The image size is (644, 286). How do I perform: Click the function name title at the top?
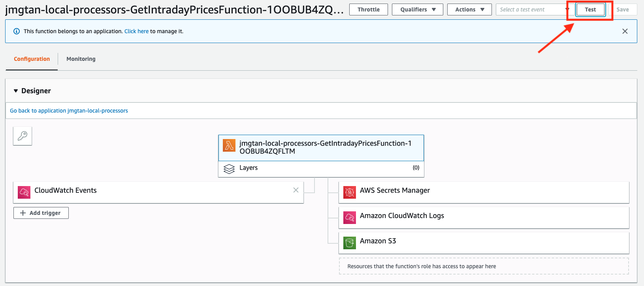(174, 9)
